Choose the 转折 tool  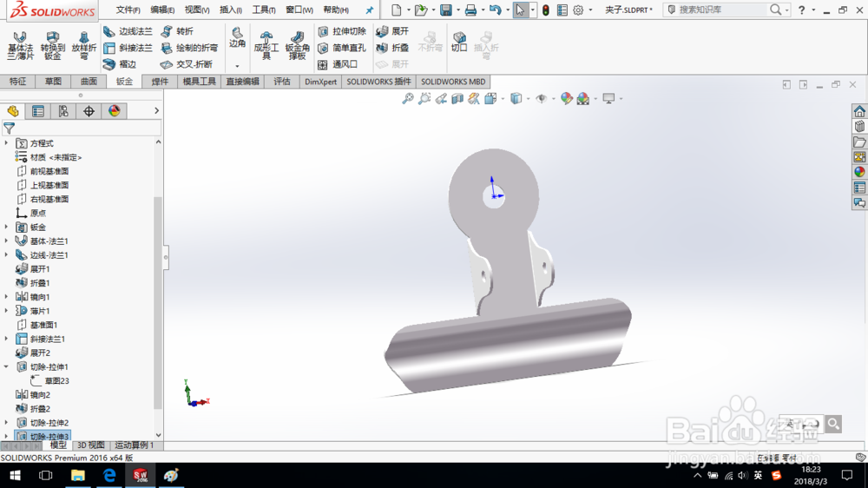coord(177,31)
